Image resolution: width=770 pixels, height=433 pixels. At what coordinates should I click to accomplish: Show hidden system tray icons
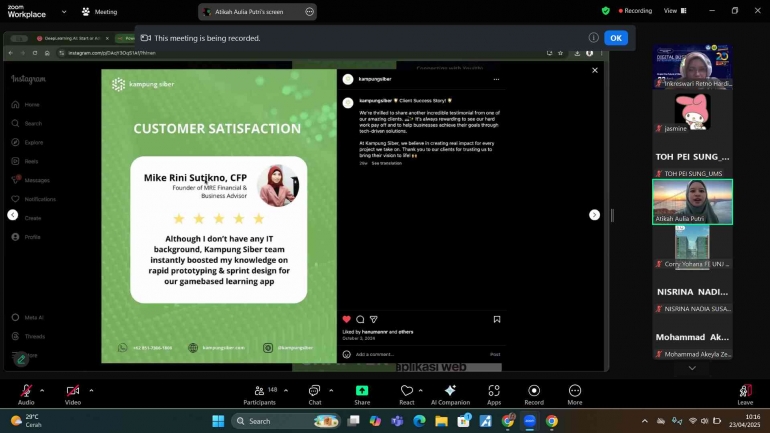(x=644, y=421)
